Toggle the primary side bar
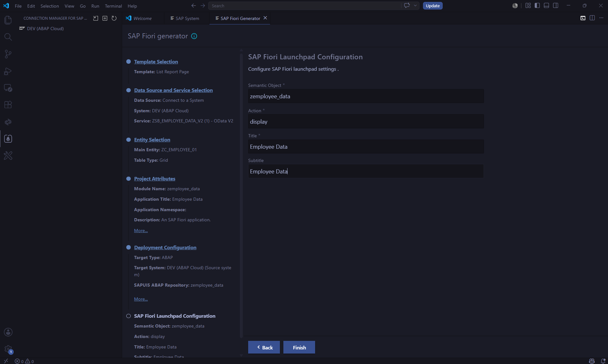Screen dimensions: 608x364 (x=537, y=6)
